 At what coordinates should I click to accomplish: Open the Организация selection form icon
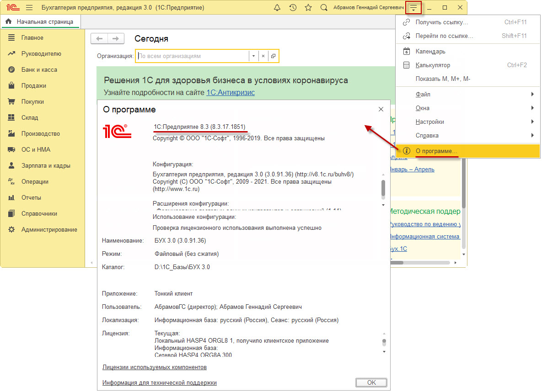pyautogui.click(x=274, y=56)
